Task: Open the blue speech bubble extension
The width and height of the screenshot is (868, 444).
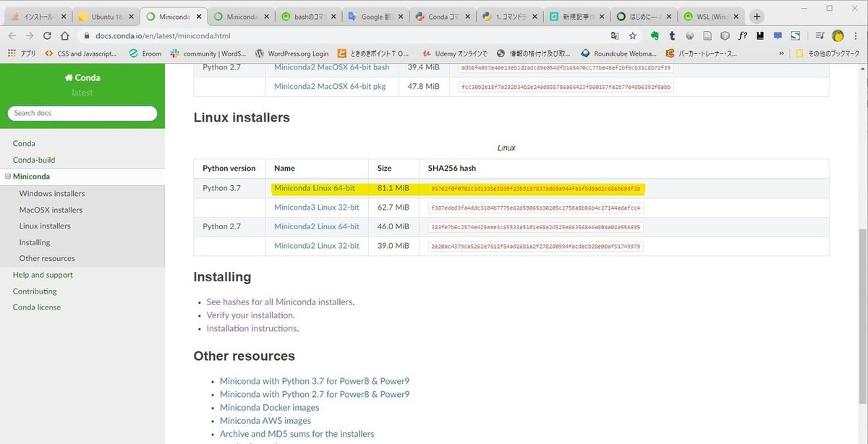Action: (x=778, y=35)
